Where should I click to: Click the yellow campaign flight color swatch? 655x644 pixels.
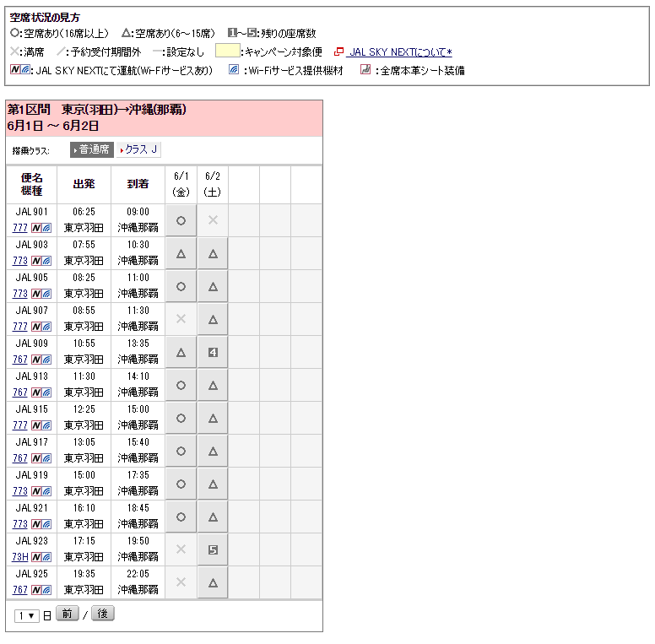(x=227, y=51)
